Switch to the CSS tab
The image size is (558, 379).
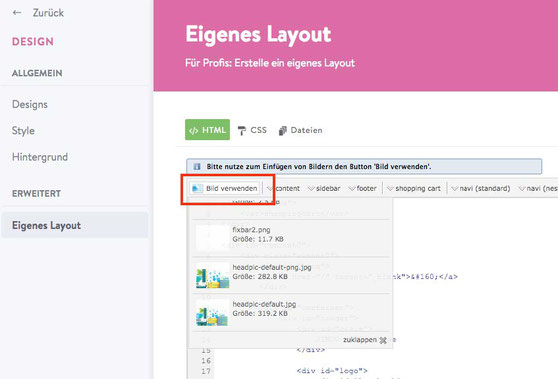pyautogui.click(x=252, y=130)
